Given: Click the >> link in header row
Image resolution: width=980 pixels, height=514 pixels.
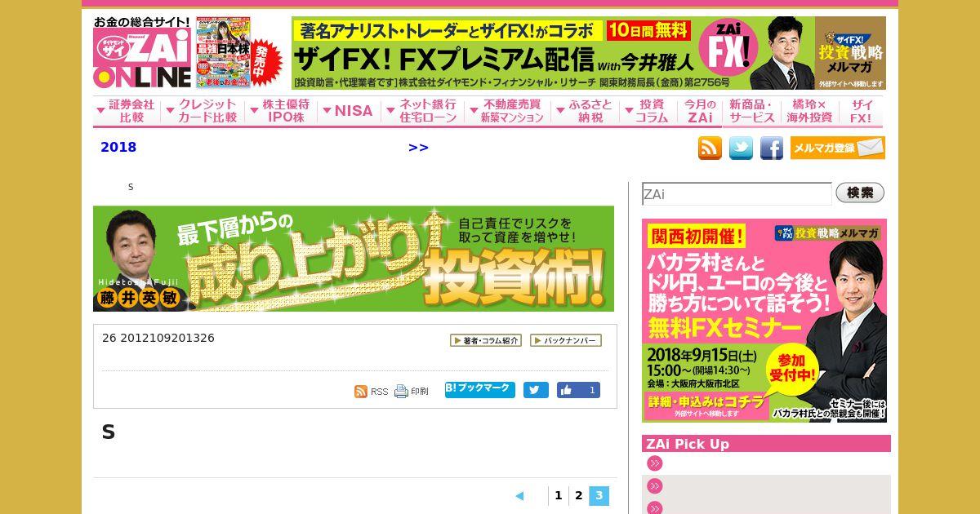Looking at the screenshot, I should pos(418,148).
